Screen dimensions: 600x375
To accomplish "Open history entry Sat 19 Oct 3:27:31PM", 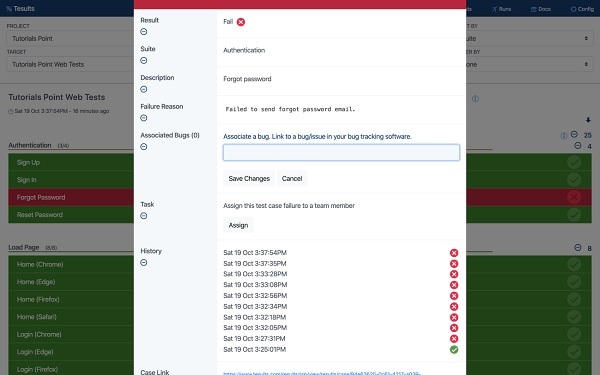I will click(x=254, y=339).
